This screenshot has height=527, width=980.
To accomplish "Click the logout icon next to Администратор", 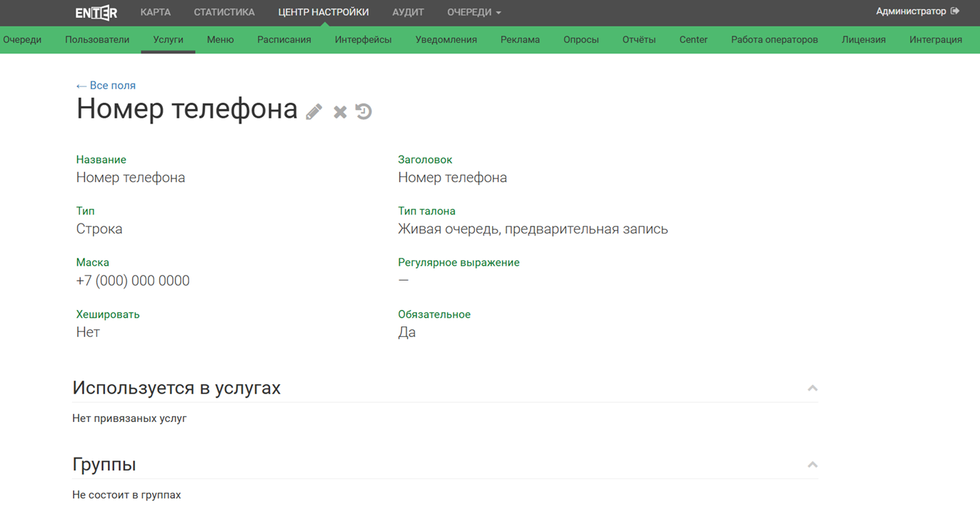I will click(955, 11).
